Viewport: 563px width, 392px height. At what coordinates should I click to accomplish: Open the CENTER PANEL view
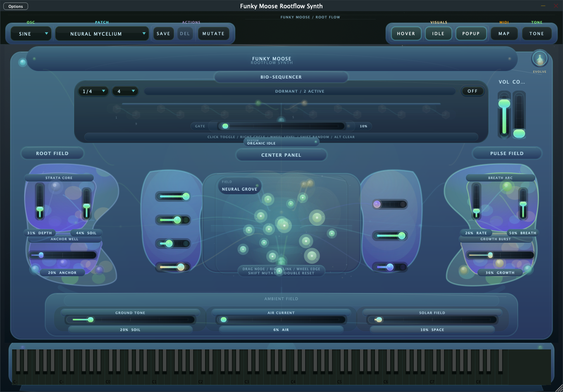(281, 155)
